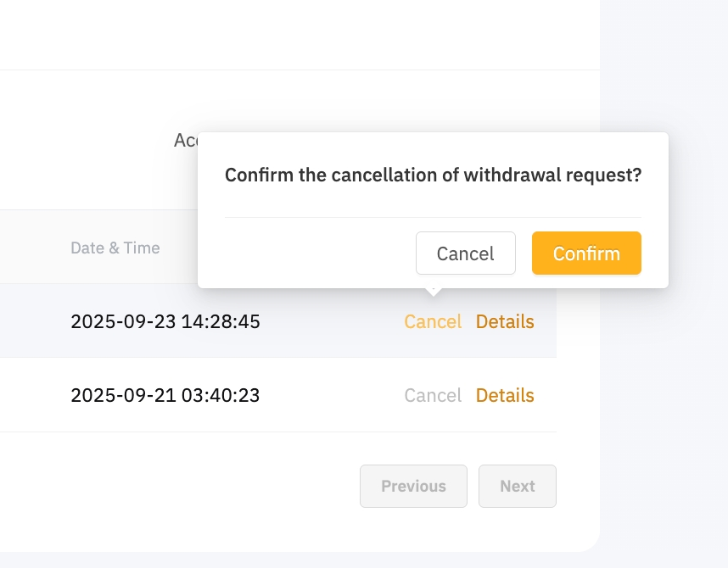This screenshot has width=728, height=568.
Task: Confirm the withdrawal cancellation
Action: coord(586,253)
